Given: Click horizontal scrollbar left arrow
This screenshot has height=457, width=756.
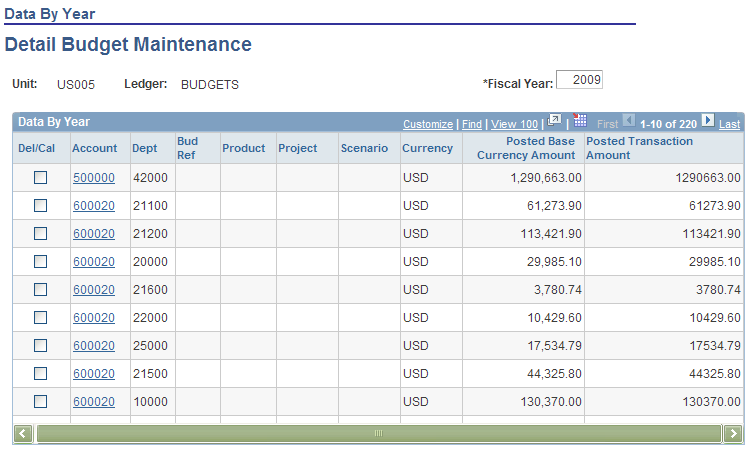Looking at the screenshot, I should pos(23,433).
